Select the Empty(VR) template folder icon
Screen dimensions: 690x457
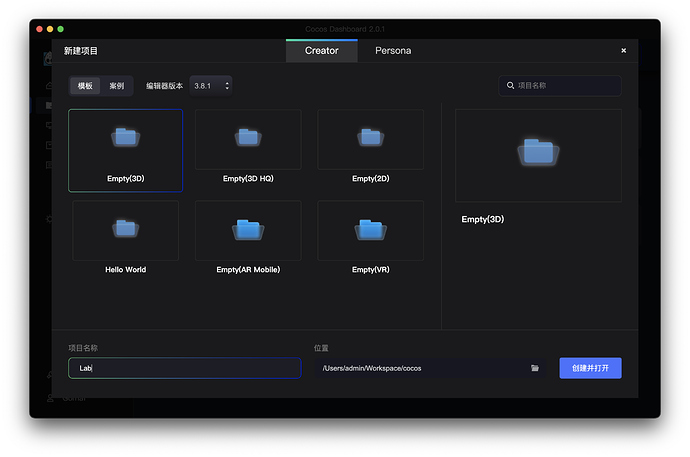pyautogui.click(x=371, y=229)
